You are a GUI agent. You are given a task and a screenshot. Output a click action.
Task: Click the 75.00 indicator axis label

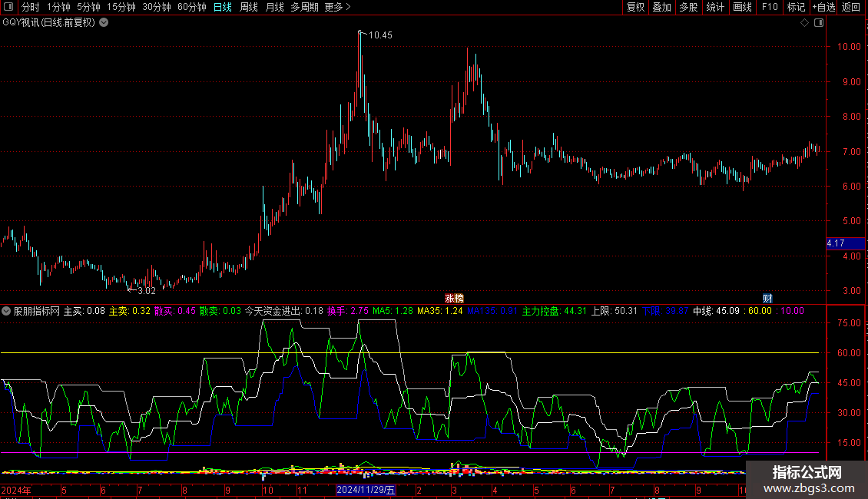click(x=849, y=323)
